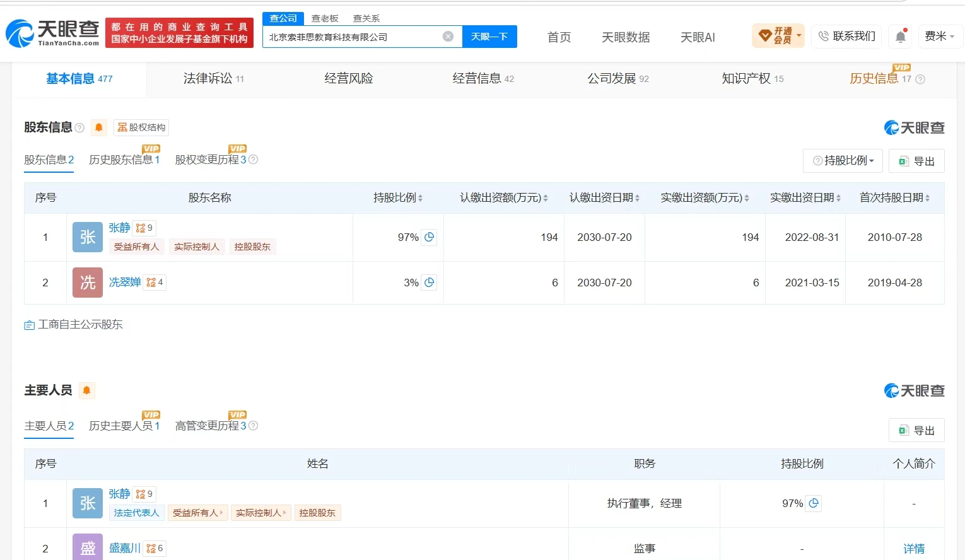The width and height of the screenshot is (965, 560).
Task: Click help icon beside 高管变更历程
Action: click(x=253, y=426)
